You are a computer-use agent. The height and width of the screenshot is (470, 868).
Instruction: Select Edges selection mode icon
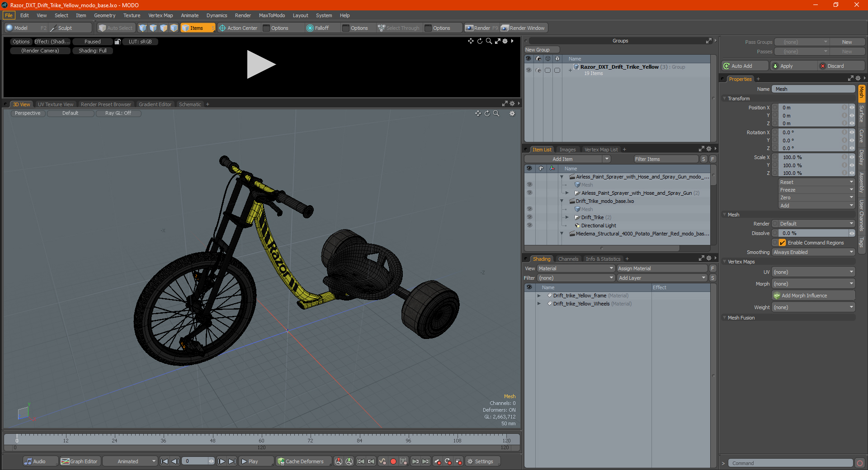153,28
